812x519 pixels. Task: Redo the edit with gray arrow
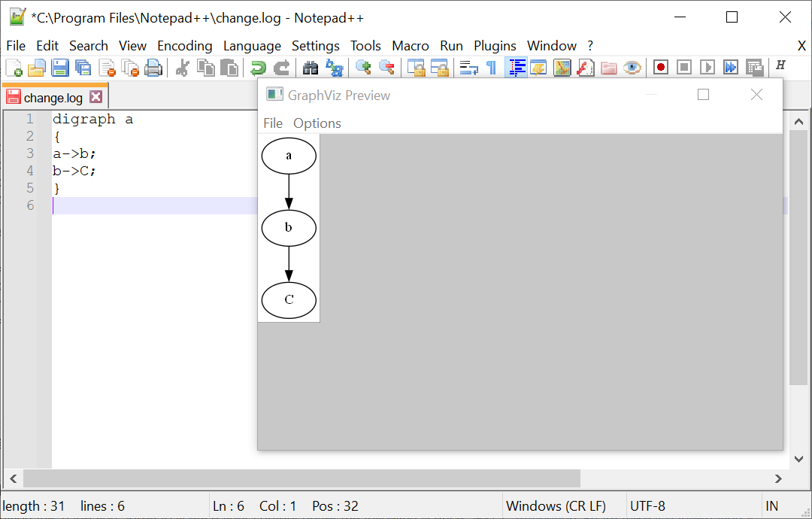click(281, 68)
